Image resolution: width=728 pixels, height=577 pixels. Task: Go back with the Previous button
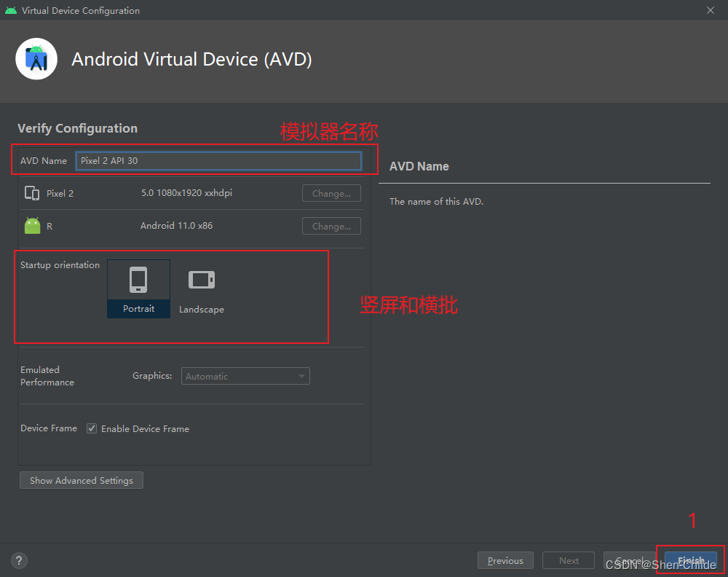coord(505,561)
